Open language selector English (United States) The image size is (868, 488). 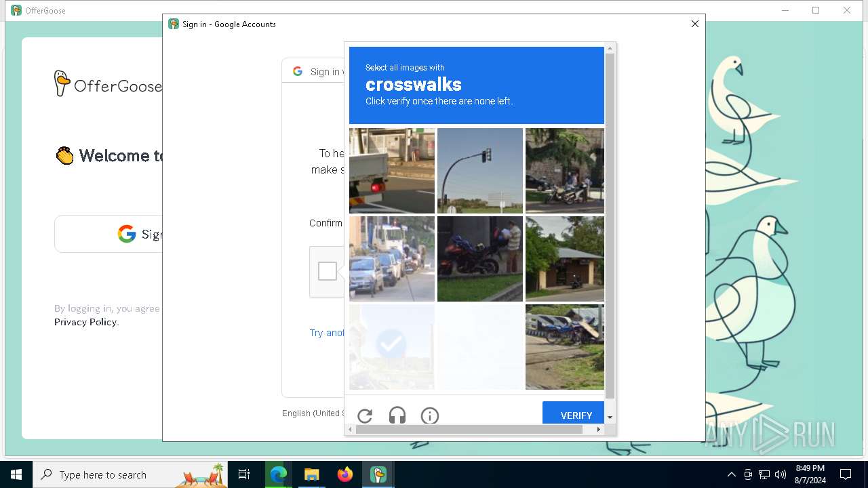pos(315,413)
